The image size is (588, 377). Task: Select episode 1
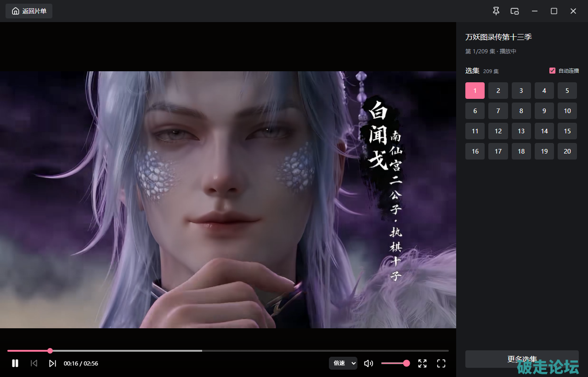[x=475, y=91]
